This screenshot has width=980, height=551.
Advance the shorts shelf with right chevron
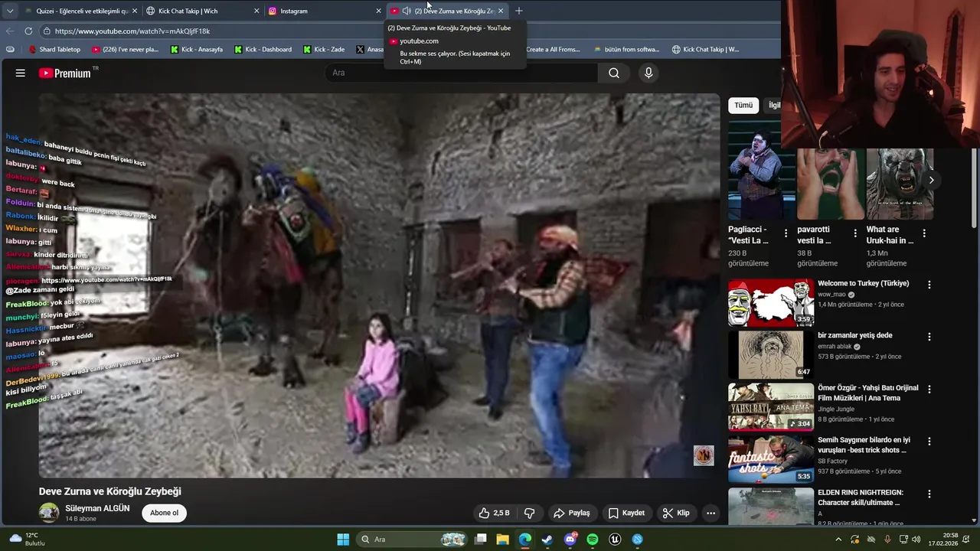pyautogui.click(x=931, y=180)
